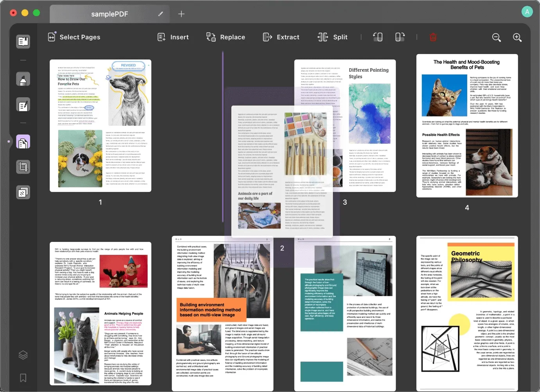Zoom out the page thumbnails

(x=496, y=37)
